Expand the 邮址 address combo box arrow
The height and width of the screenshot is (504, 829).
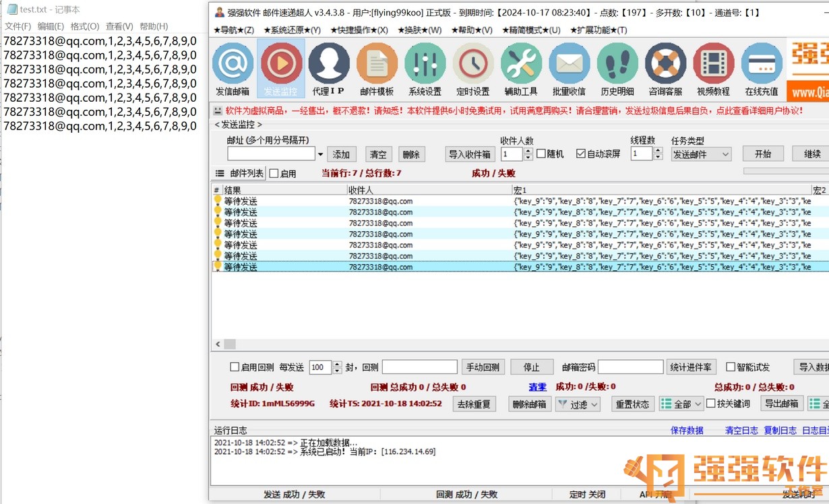(x=320, y=154)
